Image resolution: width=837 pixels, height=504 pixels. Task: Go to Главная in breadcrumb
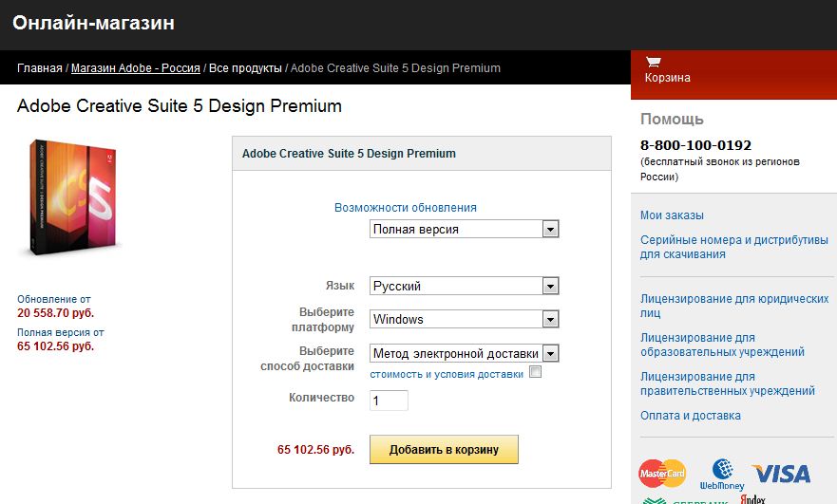[x=40, y=68]
